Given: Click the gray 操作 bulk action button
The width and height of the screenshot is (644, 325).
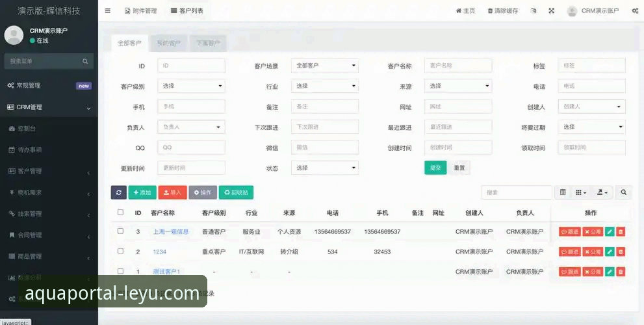Looking at the screenshot, I should point(203,192).
